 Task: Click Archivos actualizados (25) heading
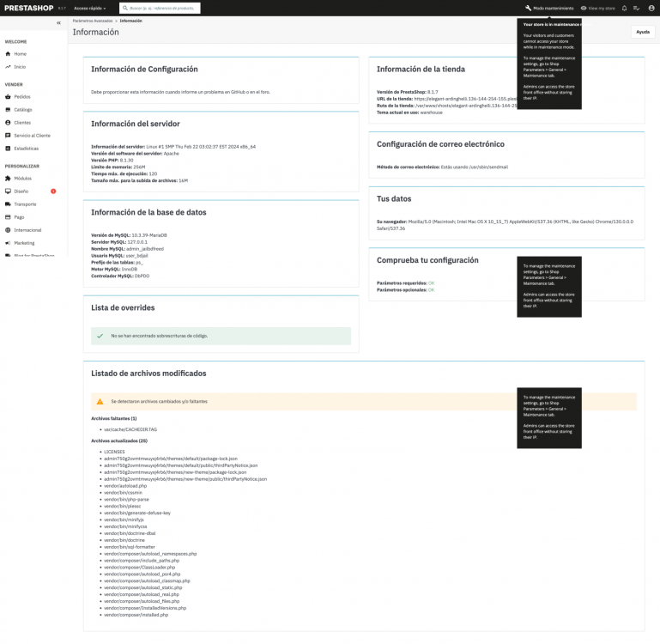pos(119,441)
